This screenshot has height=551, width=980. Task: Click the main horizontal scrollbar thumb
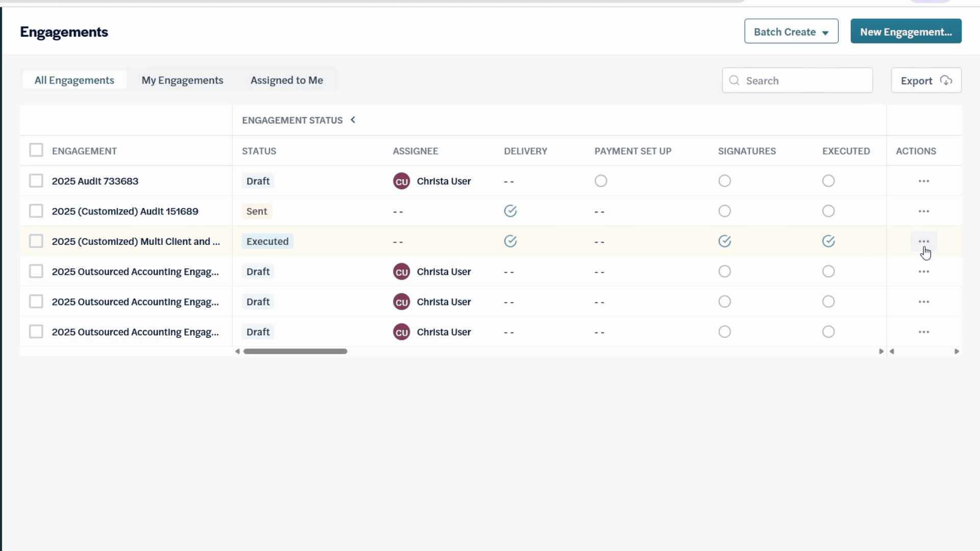pos(295,352)
